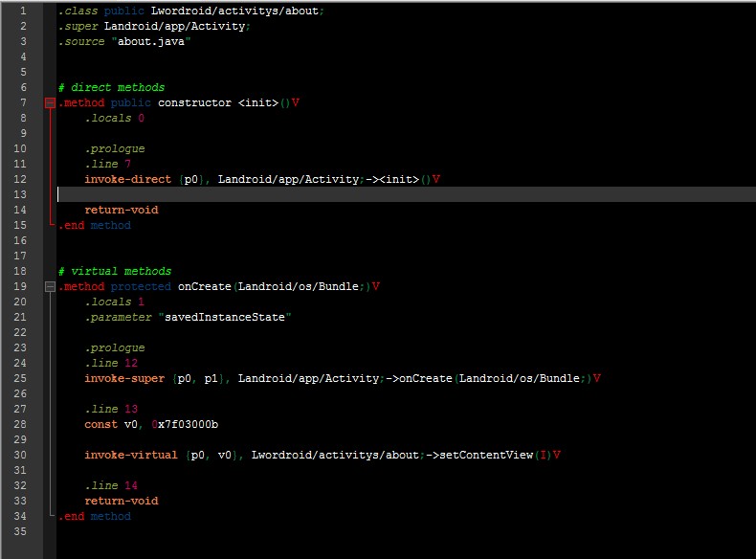Click '.prologue' on line 10
Viewport: 756px width, 559px height.
click(x=114, y=148)
